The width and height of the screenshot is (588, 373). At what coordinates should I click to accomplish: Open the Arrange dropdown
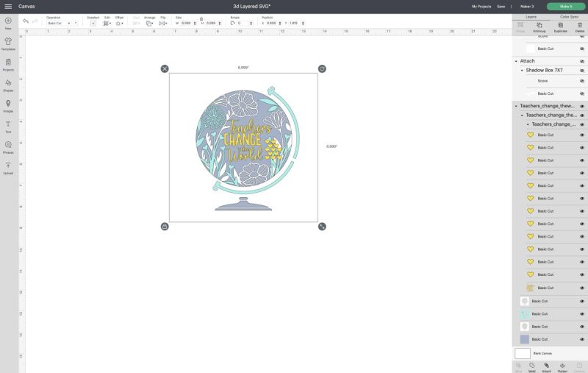pos(150,24)
